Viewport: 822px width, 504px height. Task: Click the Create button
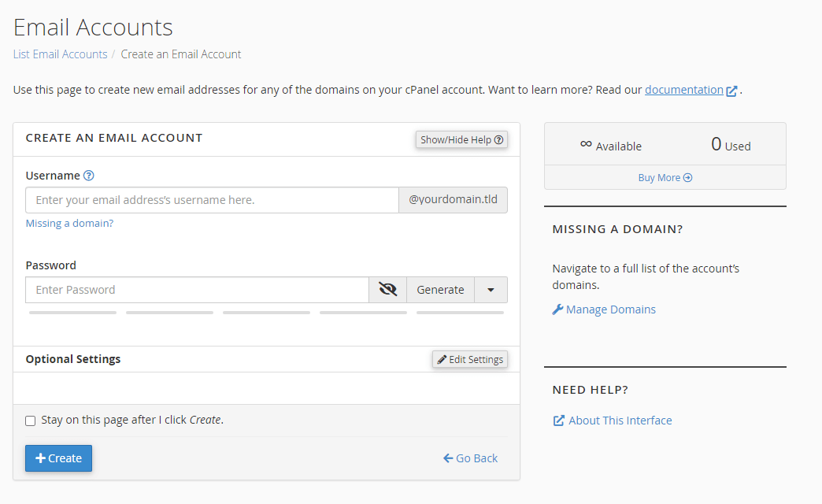click(59, 458)
